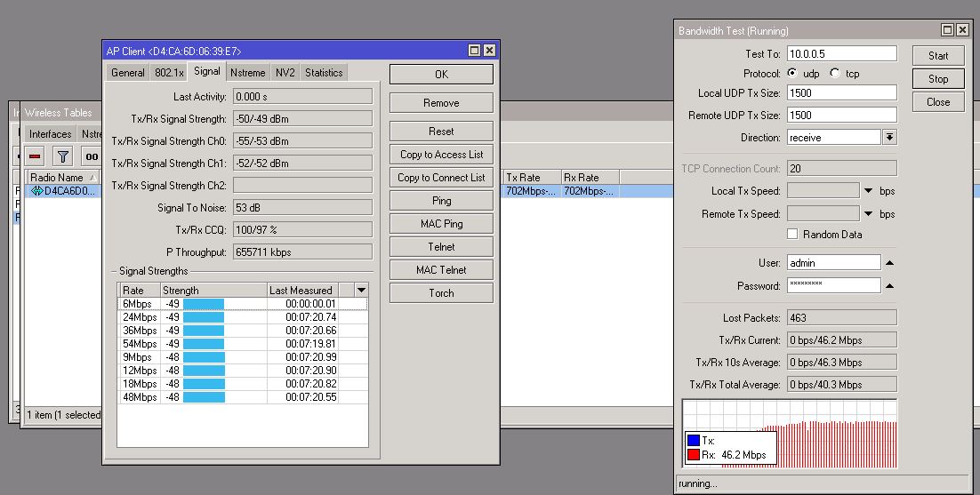Screen dimensions: 980x495
Task: Maximize the AP Client window
Action: tap(475, 51)
